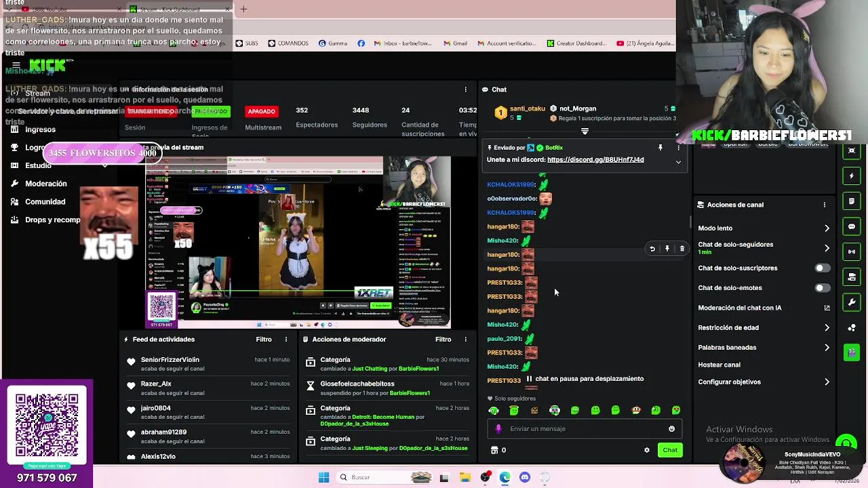Open Moderación del chat con IA
The image size is (868, 488).
(x=764, y=308)
